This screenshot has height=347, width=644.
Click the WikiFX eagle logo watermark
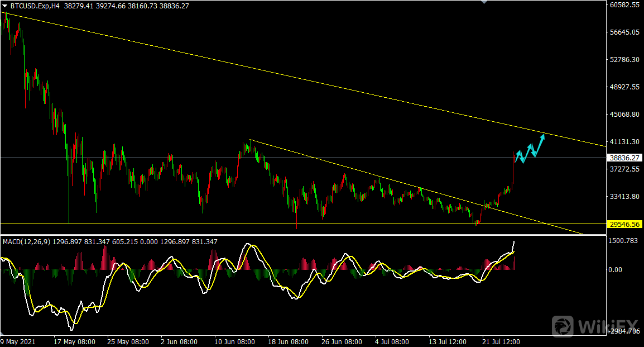pos(564,326)
